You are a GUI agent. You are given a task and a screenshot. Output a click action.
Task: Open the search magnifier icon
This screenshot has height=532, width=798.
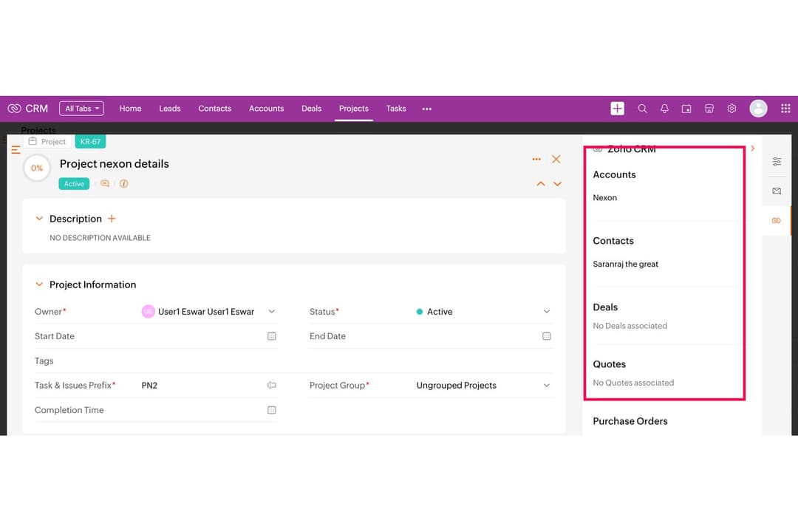coord(642,109)
